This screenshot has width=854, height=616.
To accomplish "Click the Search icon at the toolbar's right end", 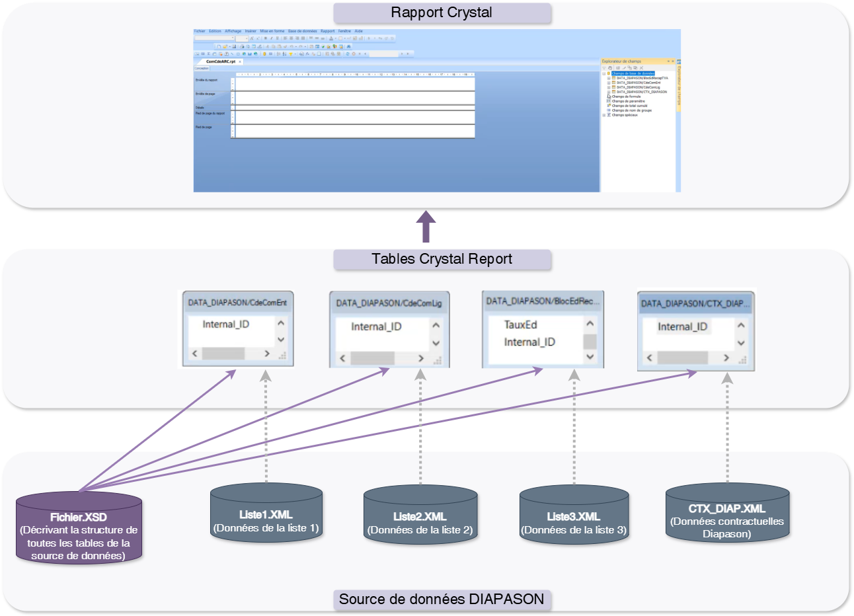I will click(x=348, y=48).
